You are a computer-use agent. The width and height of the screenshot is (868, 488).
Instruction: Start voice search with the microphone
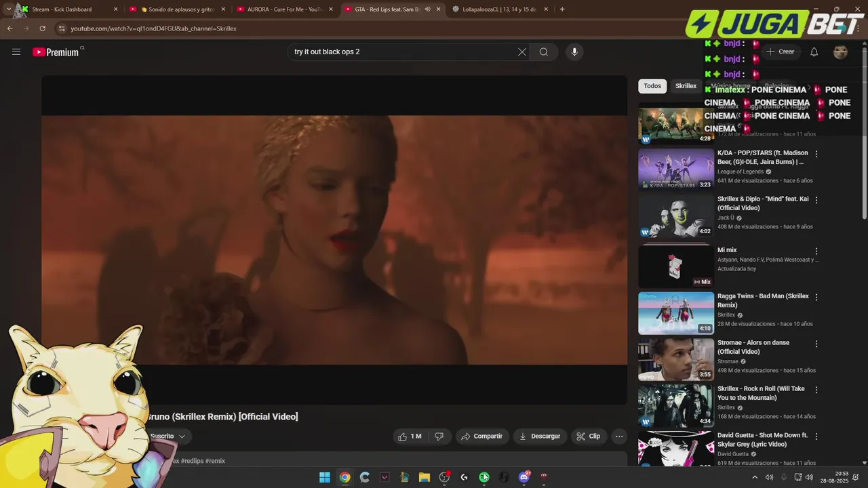point(574,52)
